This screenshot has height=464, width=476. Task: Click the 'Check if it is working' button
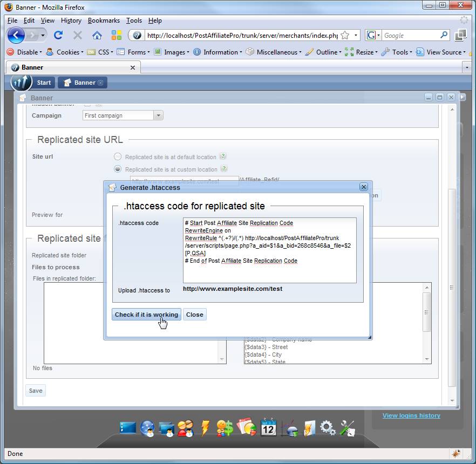[x=146, y=315]
